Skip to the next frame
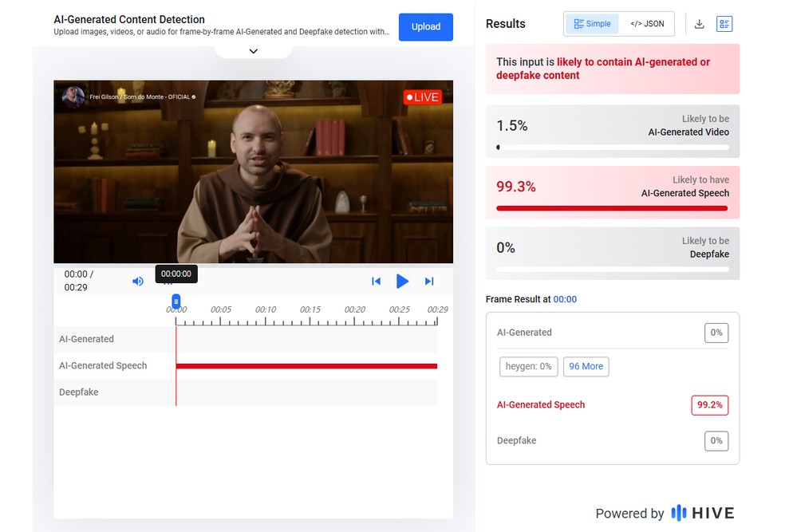This screenshot has width=785, height=532. click(x=429, y=281)
